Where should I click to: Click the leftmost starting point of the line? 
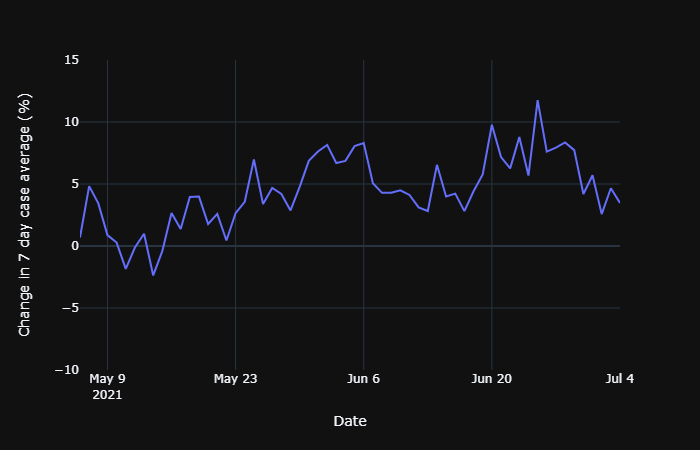coord(80,237)
